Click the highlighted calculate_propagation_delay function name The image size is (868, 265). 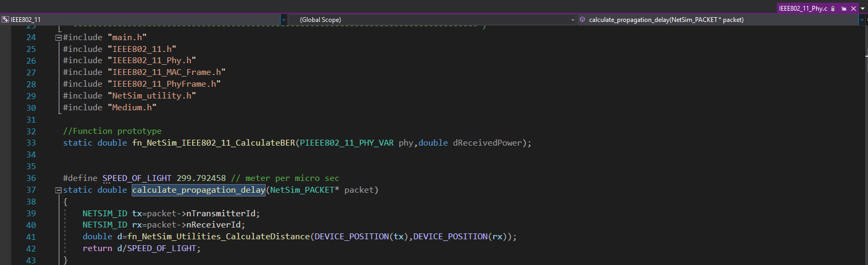pyautogui.click(x=199, y=190)
